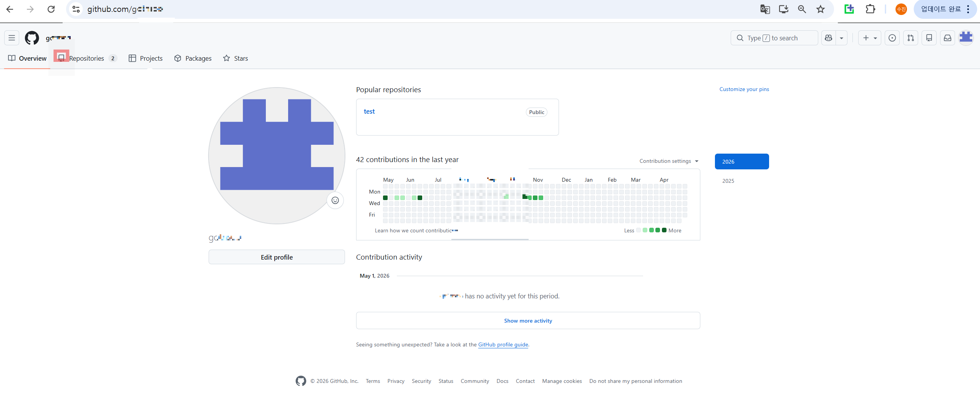Click the large profile avatar image
The height and width of the screenshot is (414, 980).
(x=277, y=156)
